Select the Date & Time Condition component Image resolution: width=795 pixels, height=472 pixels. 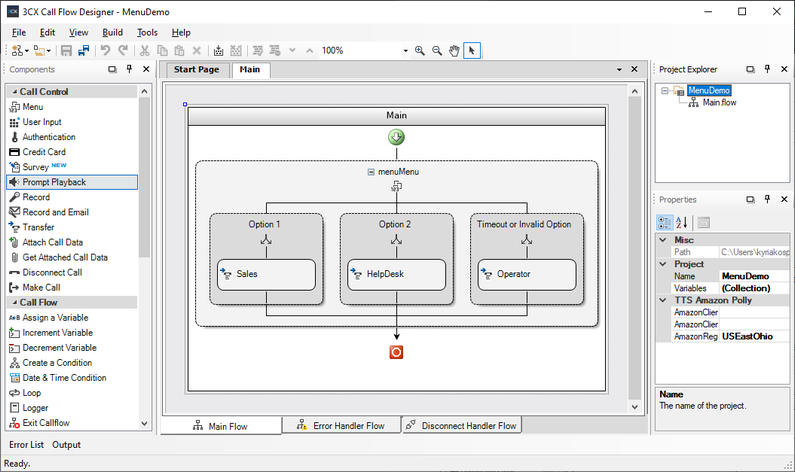click(x=71, y=378)
